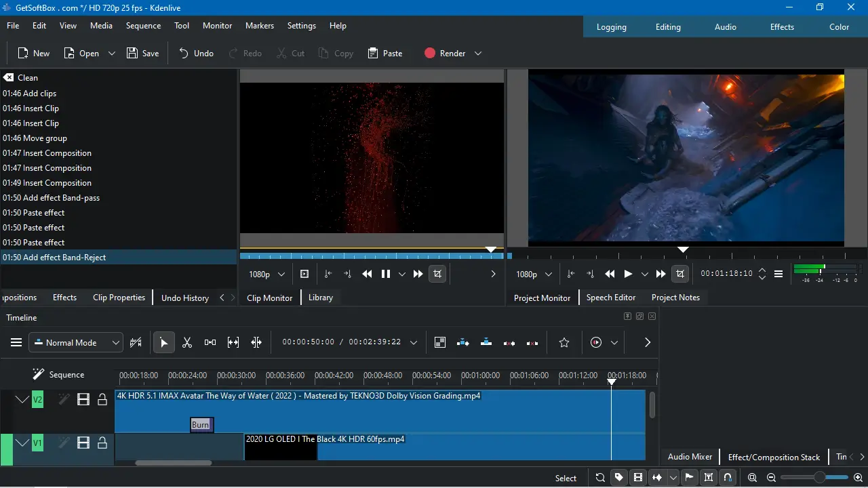Hide video of track V2
The image size is (868, 488).
point(83,399)
